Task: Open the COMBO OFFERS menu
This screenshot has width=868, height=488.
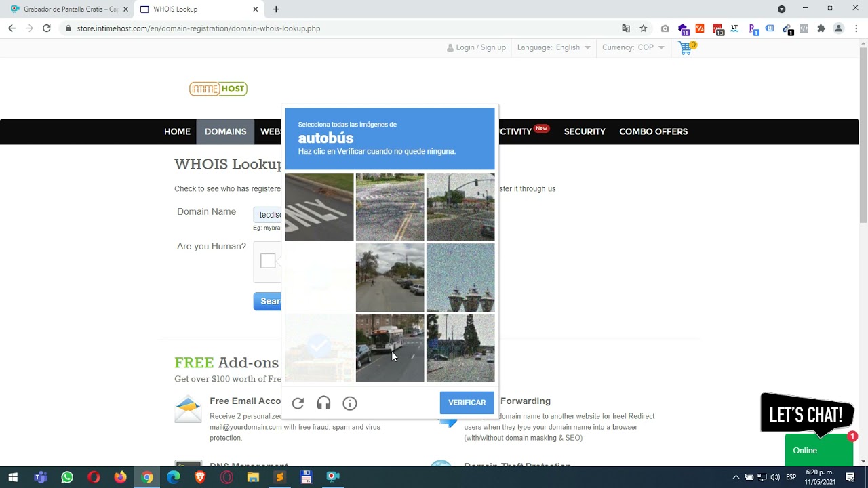Action: click(654, 131)
